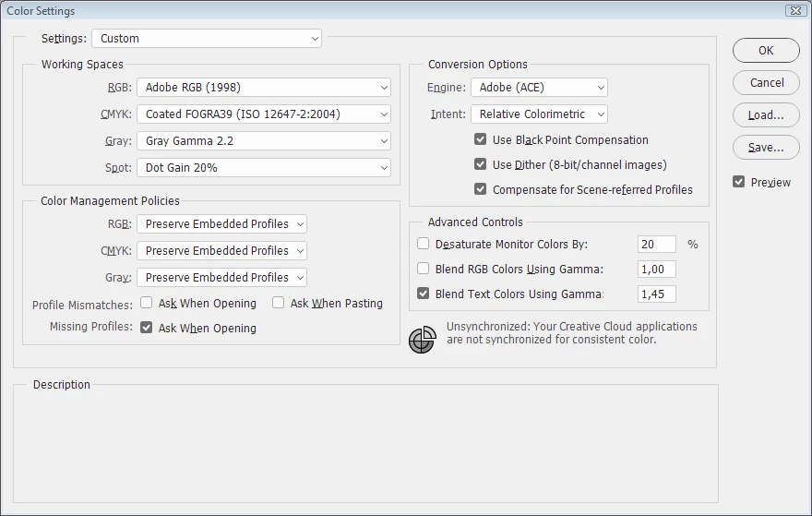Click the RGB gamma field showing 1,00

point(657,269)
